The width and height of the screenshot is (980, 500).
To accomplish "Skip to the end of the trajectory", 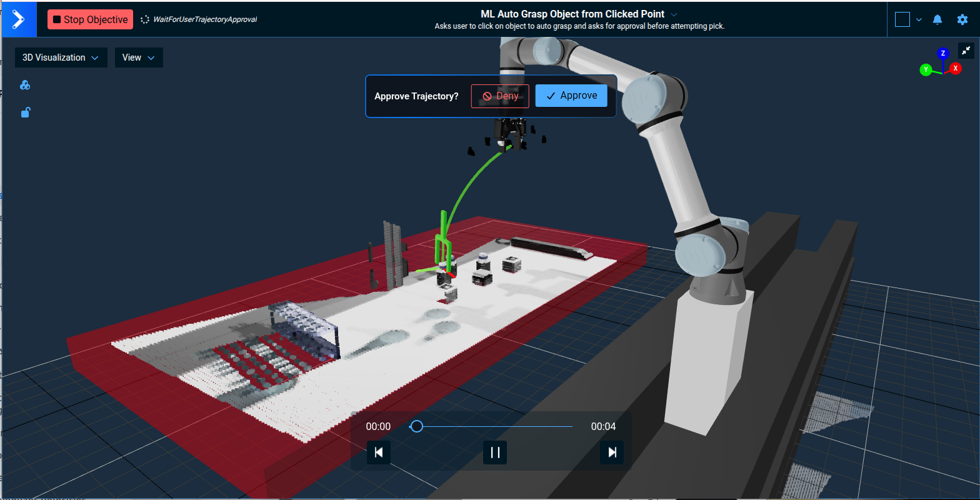I will pos(612,452).
